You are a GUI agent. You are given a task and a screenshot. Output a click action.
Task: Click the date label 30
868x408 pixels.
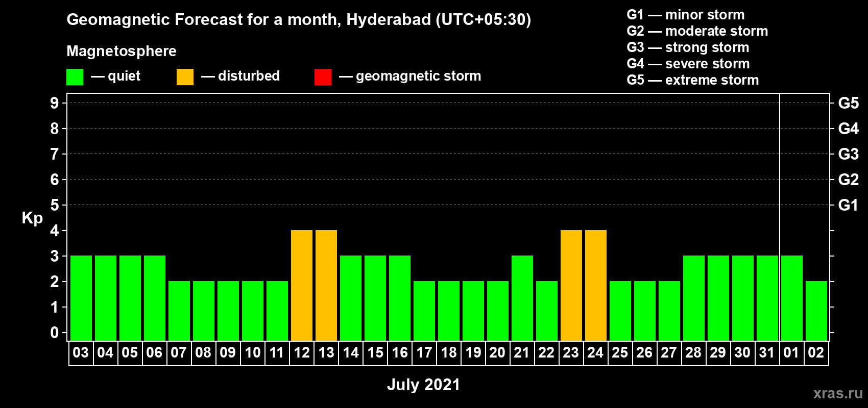coord(742,352)
